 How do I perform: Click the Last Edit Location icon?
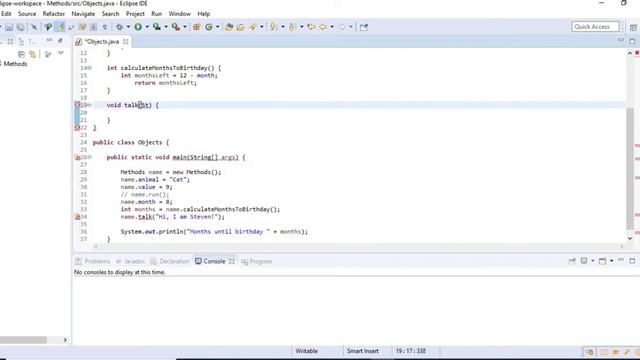[311, 27]
